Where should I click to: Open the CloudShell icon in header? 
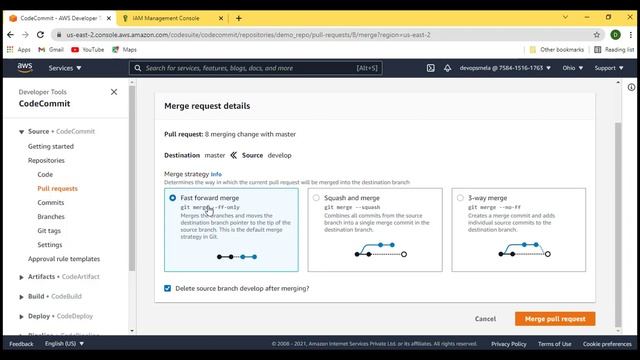pyautogui.click(x=431, y=68)
